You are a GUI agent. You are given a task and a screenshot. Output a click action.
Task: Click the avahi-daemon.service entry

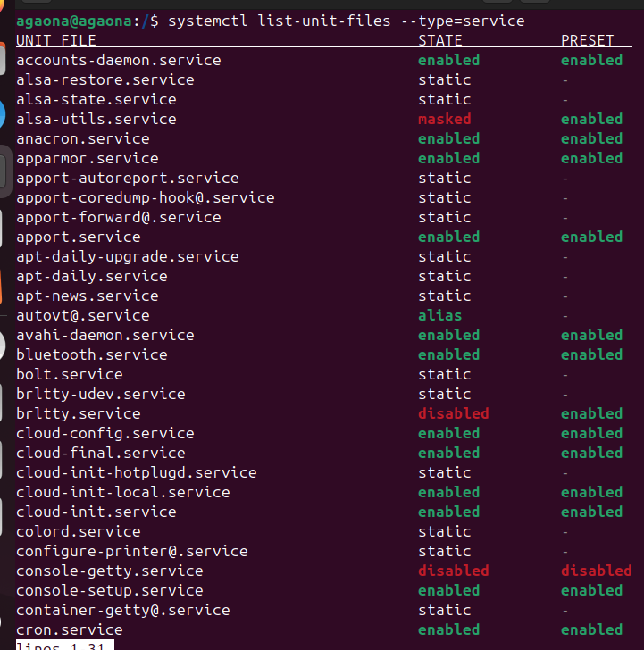tap(105, 335)
